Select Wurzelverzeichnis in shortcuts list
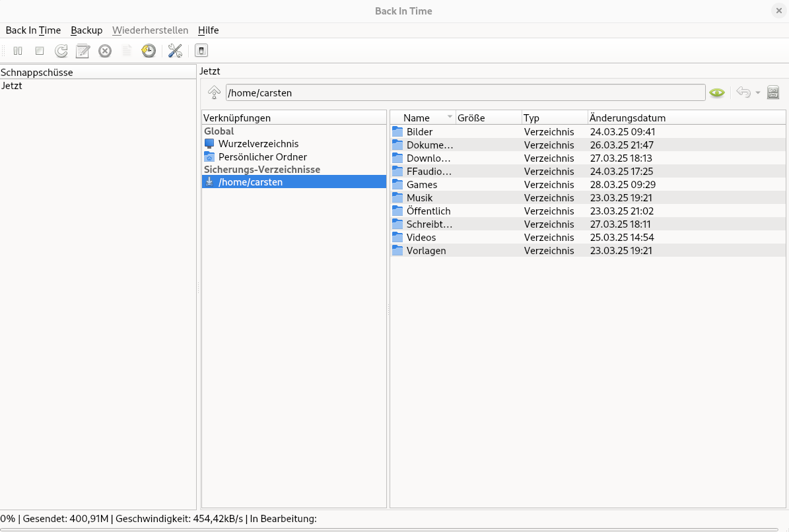This screenshot has width=789, height=532. pyautogui.click(x=258, y=144)
